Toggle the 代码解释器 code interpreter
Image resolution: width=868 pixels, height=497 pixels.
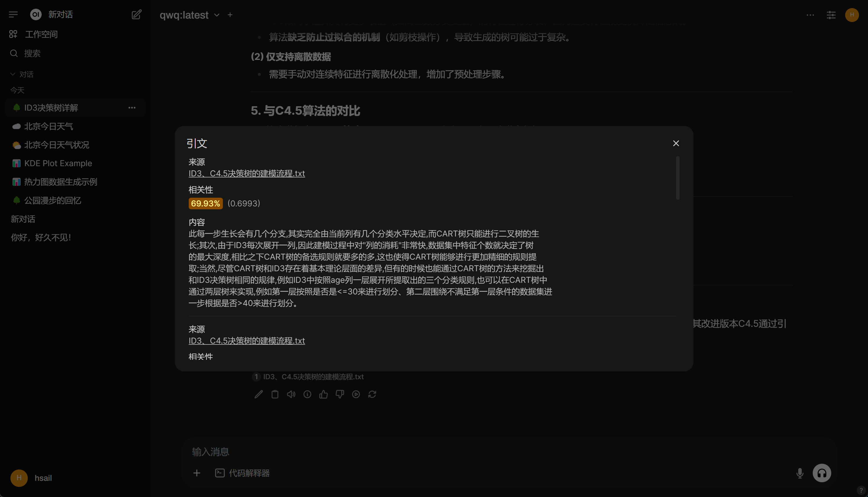pyautogui.click(x=242, y=473)
